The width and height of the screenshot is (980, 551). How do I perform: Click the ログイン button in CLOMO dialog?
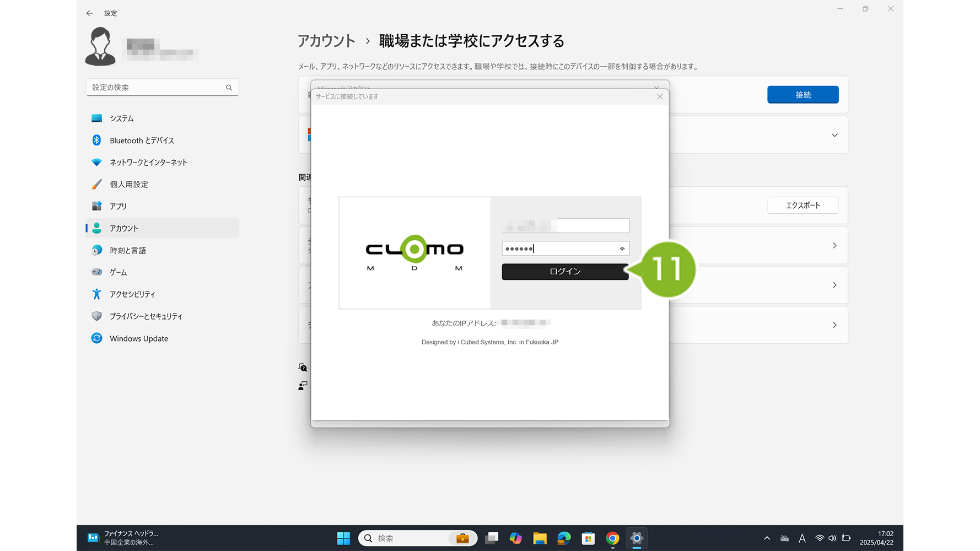tap(565, 272)
